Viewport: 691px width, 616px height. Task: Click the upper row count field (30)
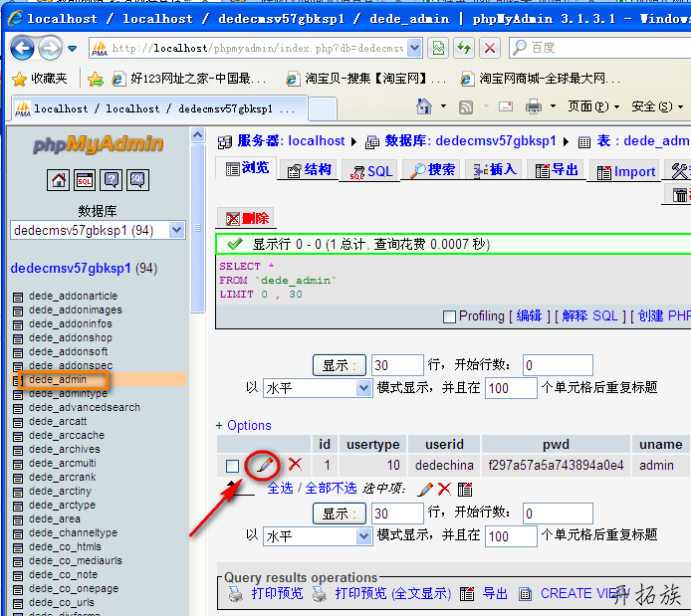[x=397, y=365]
